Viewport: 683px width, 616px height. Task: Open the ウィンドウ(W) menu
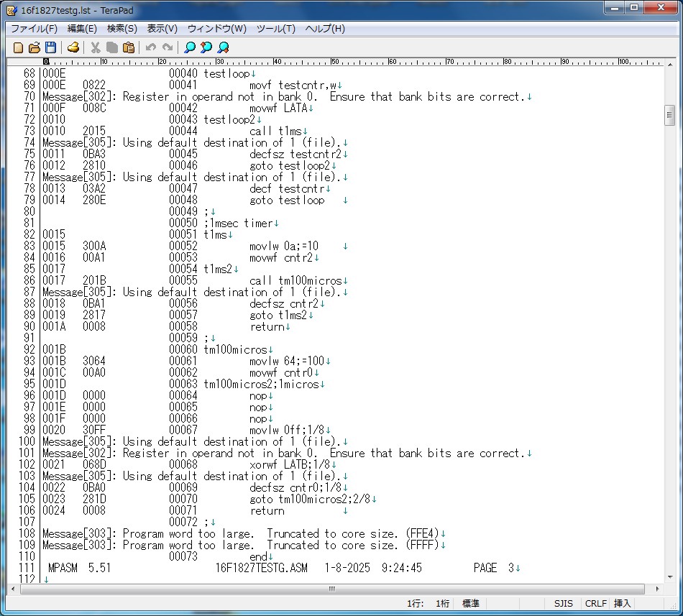pyautogui.click(x=216, y=29)
